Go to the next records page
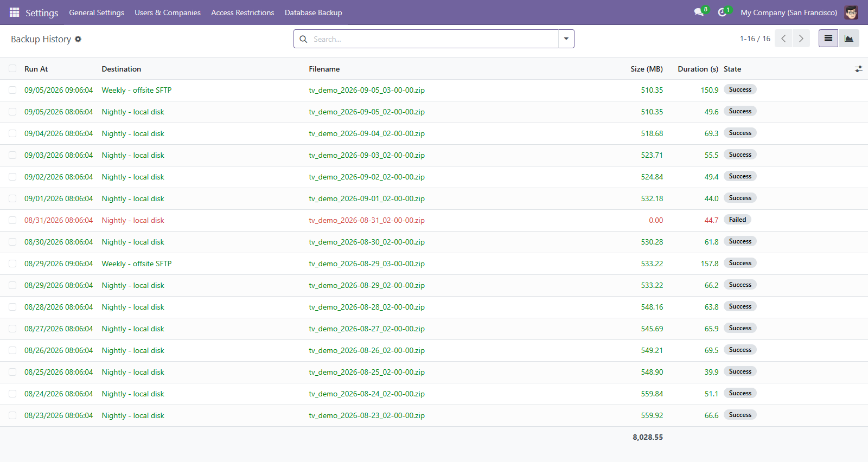868x462 pixels. 801,39
